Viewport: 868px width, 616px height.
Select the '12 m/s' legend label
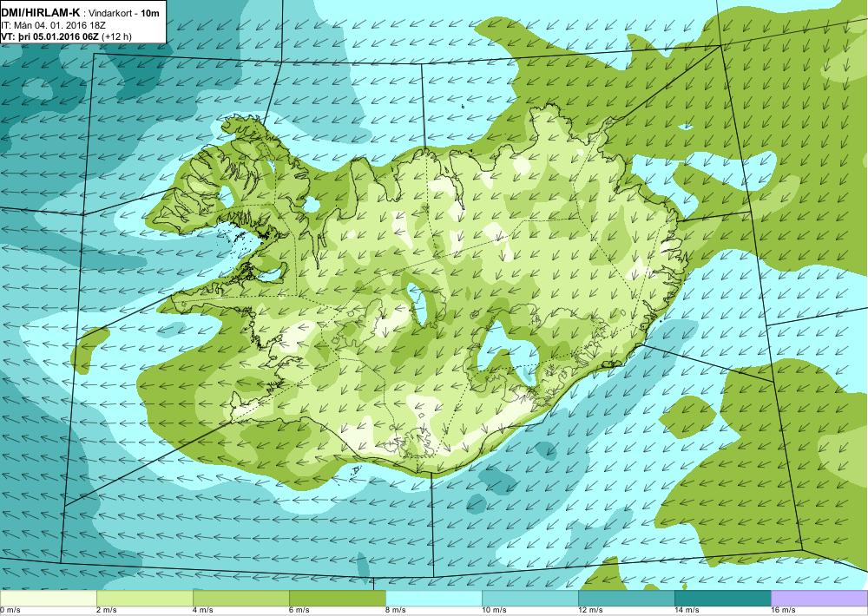[x=590, y=611]
